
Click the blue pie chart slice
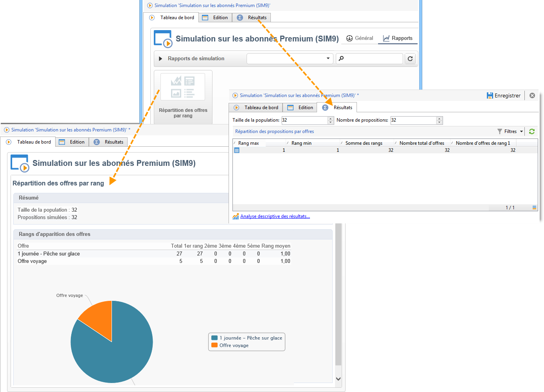click(x=117, y=352)
